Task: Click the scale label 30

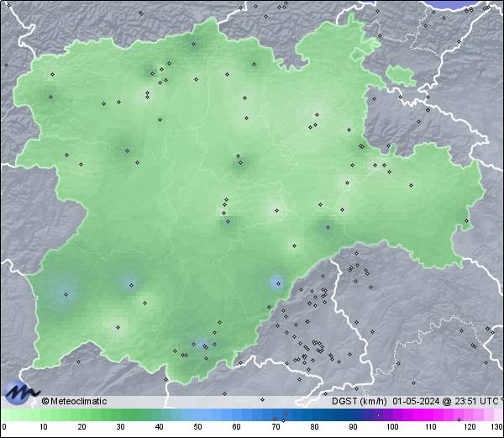Action: pyautogui.click(x=120, y=427)
